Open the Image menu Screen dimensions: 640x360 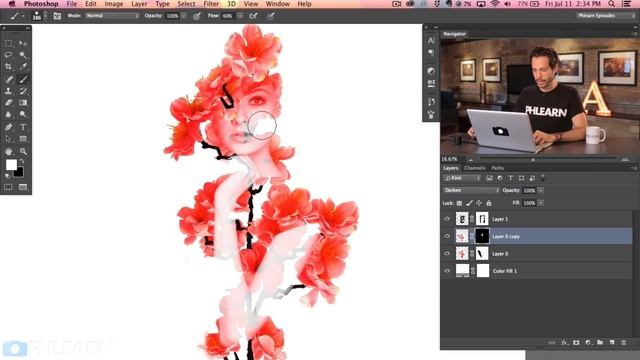tap(114, 4)
